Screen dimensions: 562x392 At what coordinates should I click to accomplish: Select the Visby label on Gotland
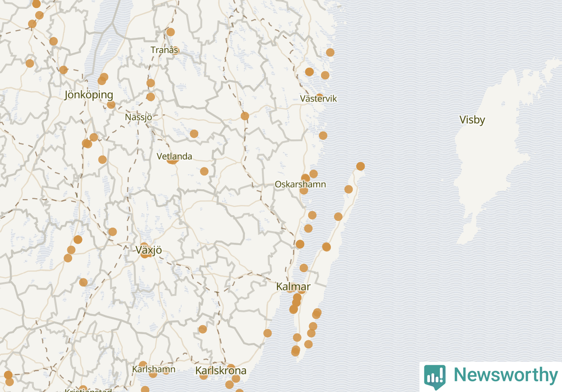(472, 120)
